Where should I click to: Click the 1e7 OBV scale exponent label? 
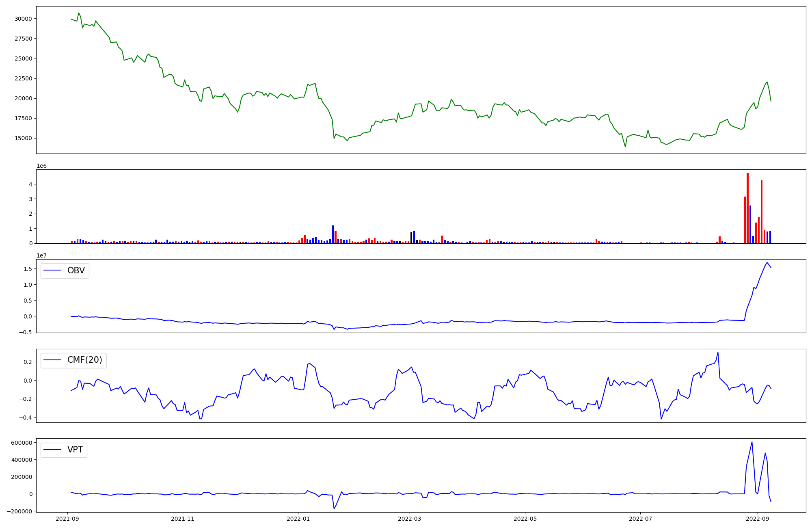(x=41, y=255)
